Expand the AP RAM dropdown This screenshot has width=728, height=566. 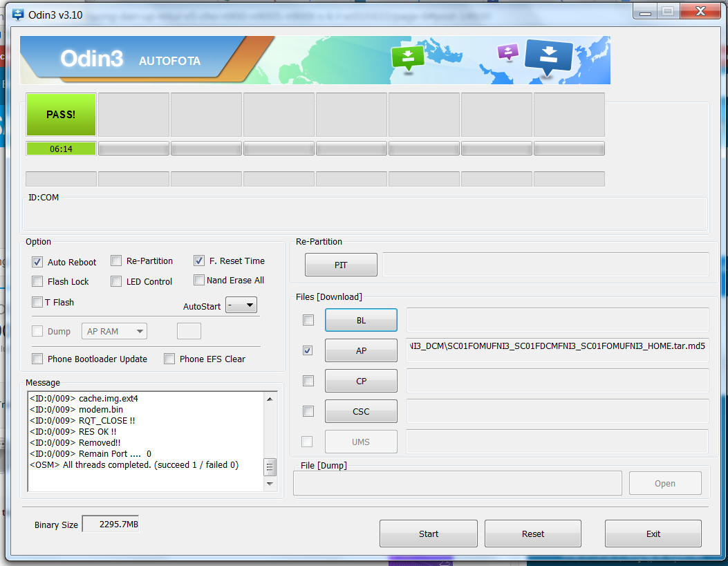click(114, 331)
